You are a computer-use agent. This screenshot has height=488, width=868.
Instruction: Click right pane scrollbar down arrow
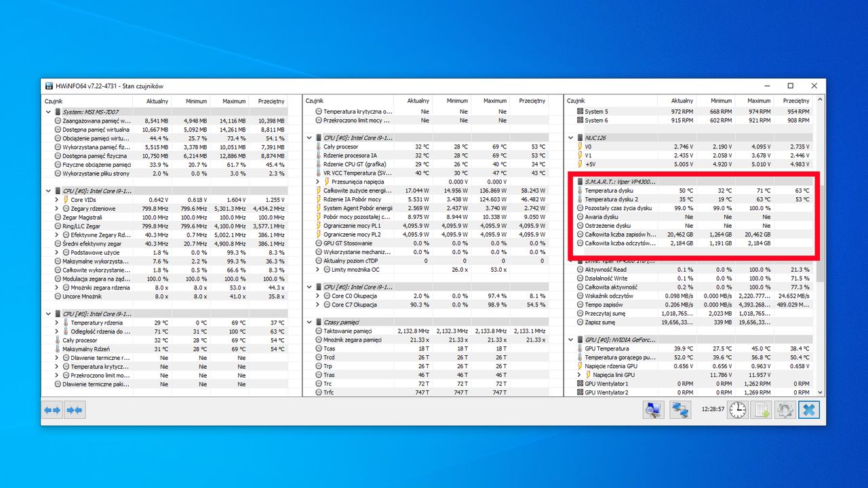[x=821, y=392]
